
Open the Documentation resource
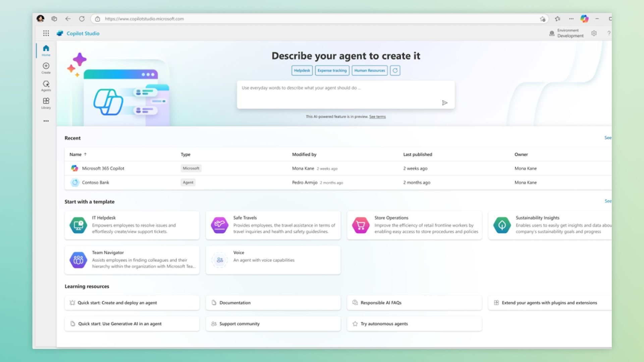tap(273, 303)
